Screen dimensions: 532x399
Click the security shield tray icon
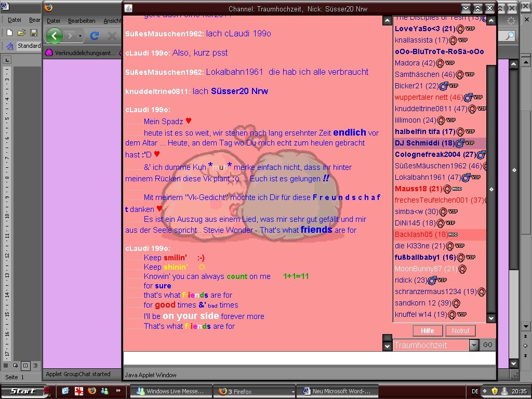tap(495, 391)
